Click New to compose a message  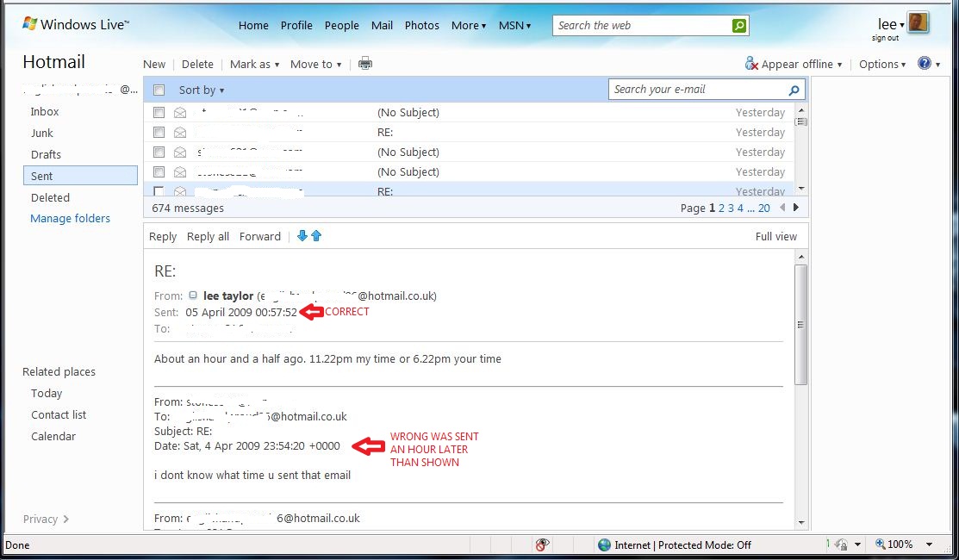[x=154, y=64]
